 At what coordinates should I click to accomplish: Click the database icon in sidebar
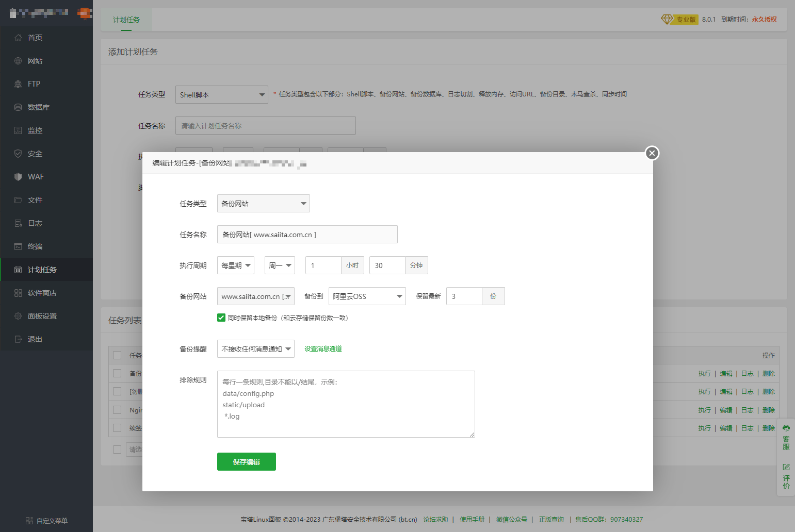(x=18, y=107)
